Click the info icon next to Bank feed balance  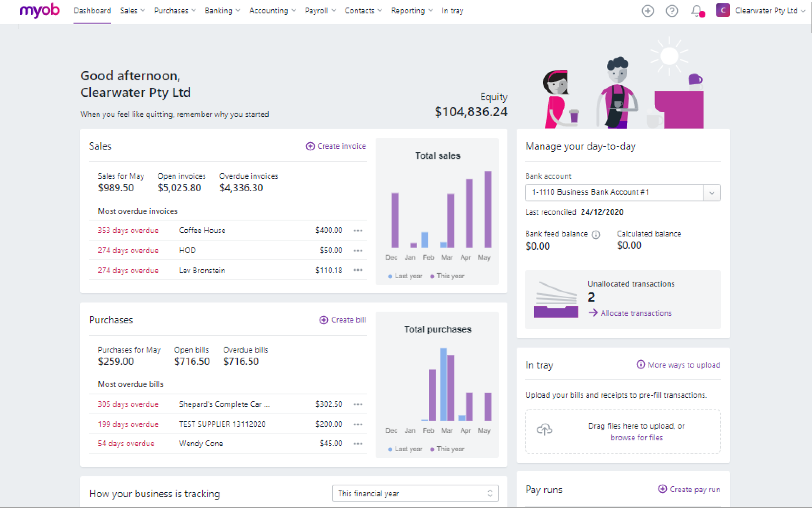coord(595,235)
